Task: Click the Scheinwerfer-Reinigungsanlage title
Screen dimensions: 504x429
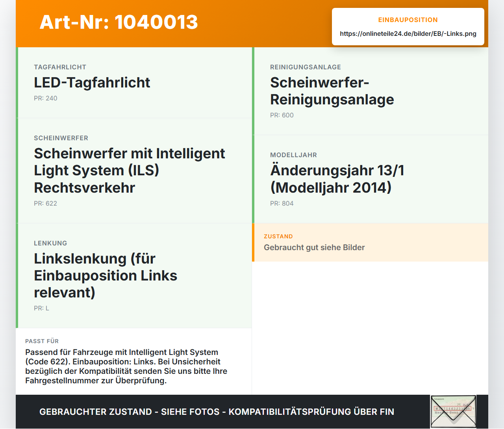Action: click(x=332, y=91)
